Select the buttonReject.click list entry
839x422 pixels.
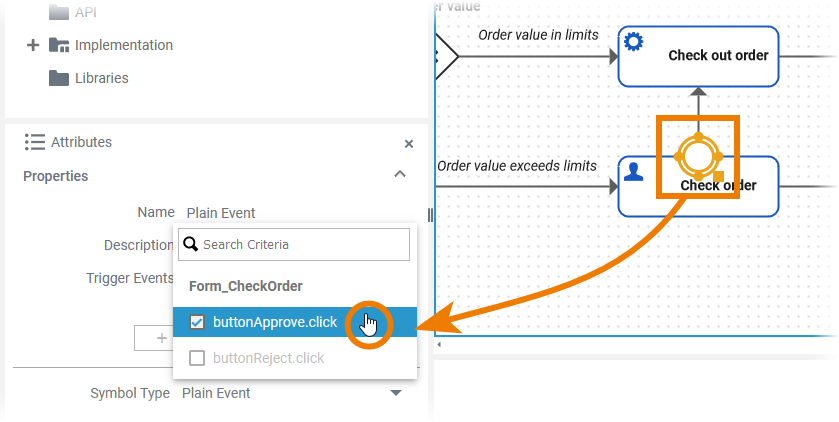click(268, 358)
